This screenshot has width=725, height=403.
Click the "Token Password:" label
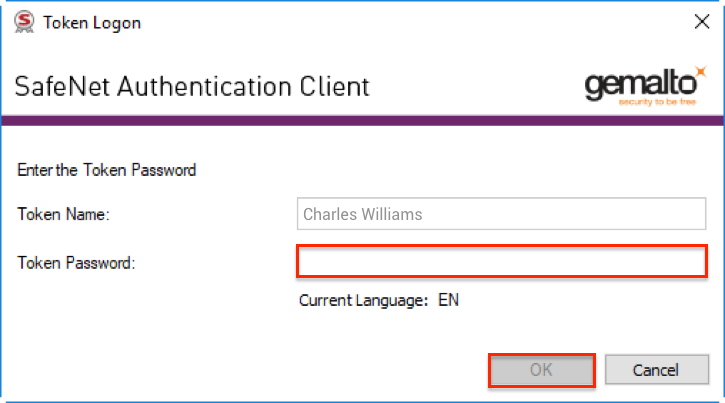click(76, 262)
